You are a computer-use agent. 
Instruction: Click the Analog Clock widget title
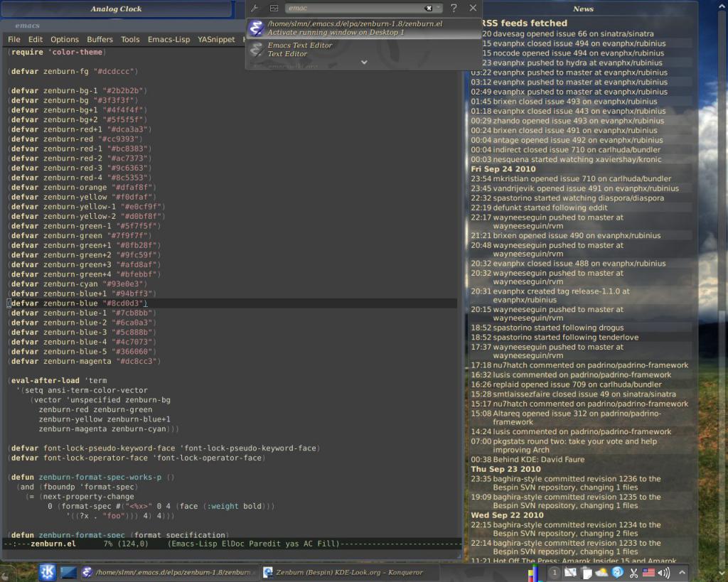[x=116, y=9]
